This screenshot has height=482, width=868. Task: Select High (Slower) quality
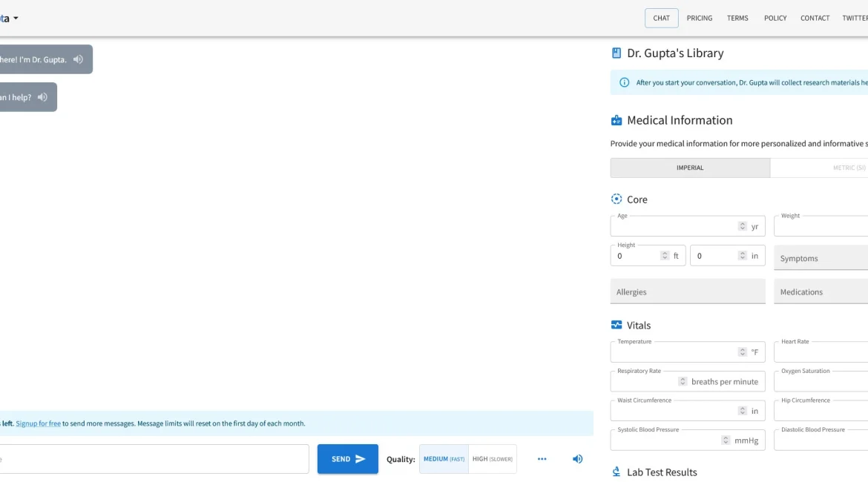(493, 459)
